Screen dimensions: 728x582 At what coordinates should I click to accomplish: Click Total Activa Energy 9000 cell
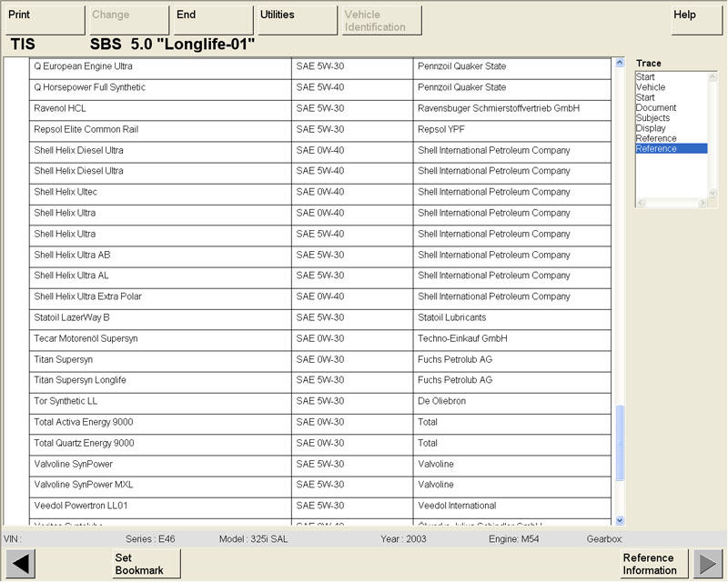160,422
